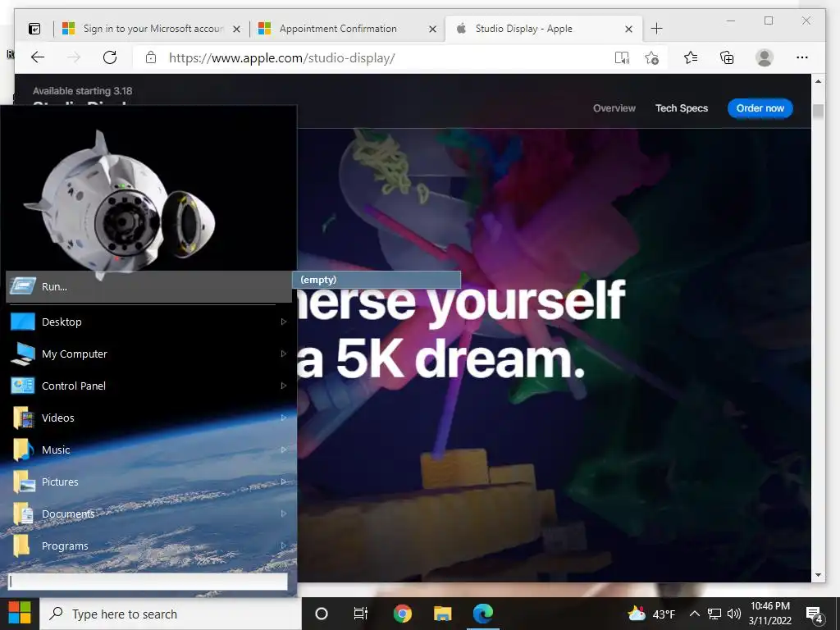Open the weather widget showing 43°F
The height and width of the screenshot is (630, 840).
pyautogui.click(x=651, y=614)
